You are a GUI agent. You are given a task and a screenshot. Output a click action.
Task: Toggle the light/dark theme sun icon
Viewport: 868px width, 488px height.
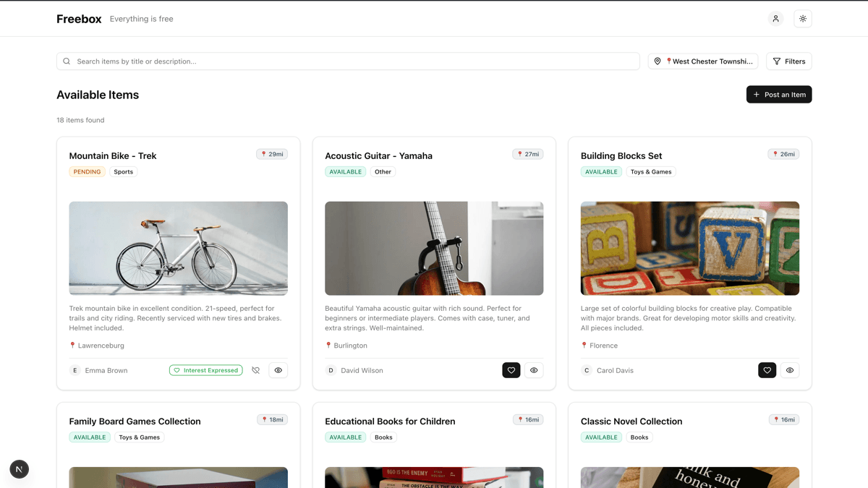[x=802, y=19]
